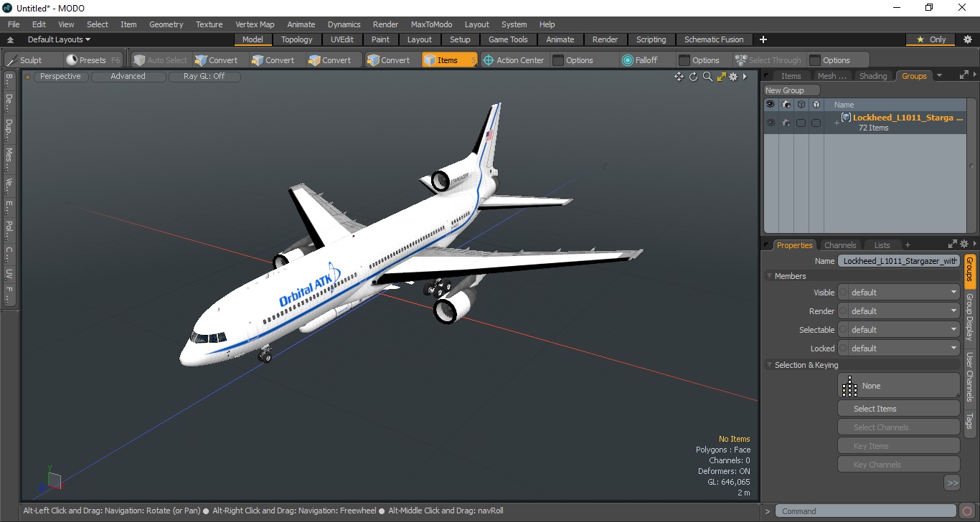This screenshot has width=980, height=522.
Task: Open the Render dropdown
Action: point(899,311)
